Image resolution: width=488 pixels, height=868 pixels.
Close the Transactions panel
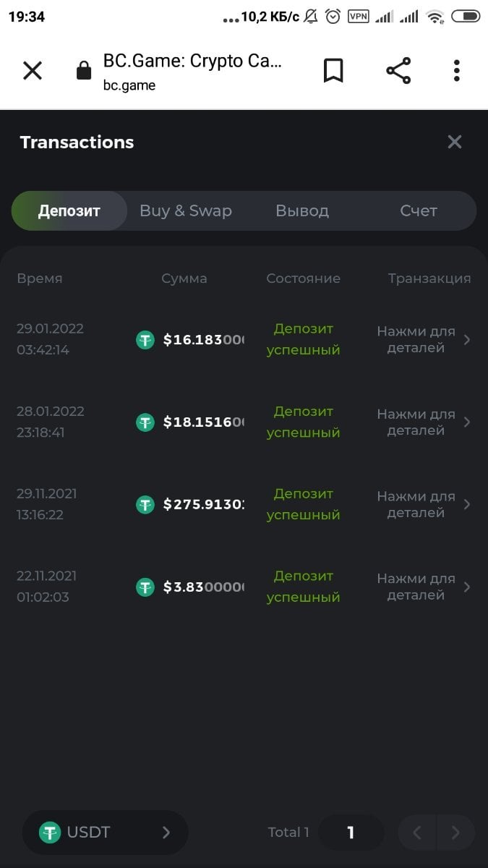(454, 142)
